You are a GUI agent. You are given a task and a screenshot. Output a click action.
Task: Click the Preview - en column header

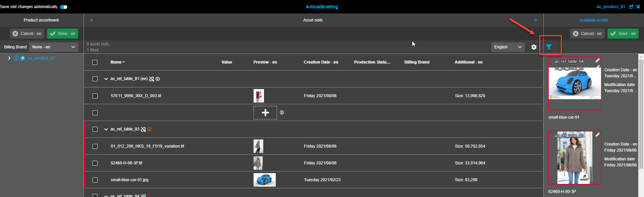[265, 62]
